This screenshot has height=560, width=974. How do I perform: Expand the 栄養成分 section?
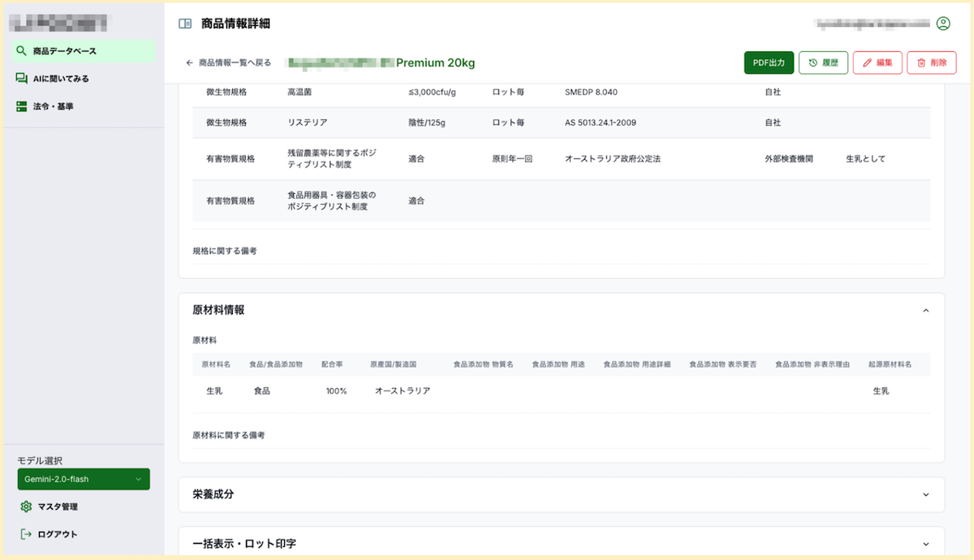pos(926,494)
